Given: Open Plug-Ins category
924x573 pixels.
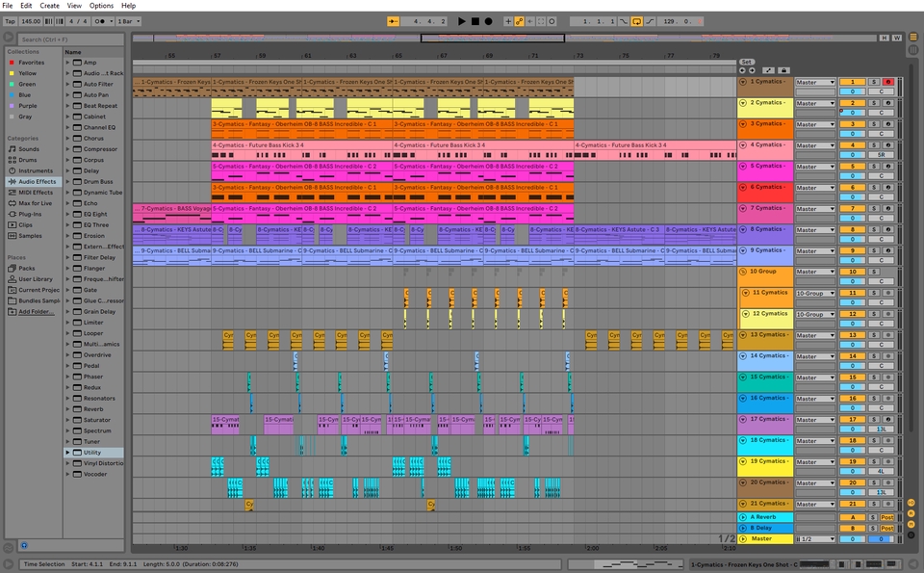Looking at the screenshot, I should click(30, 215).
